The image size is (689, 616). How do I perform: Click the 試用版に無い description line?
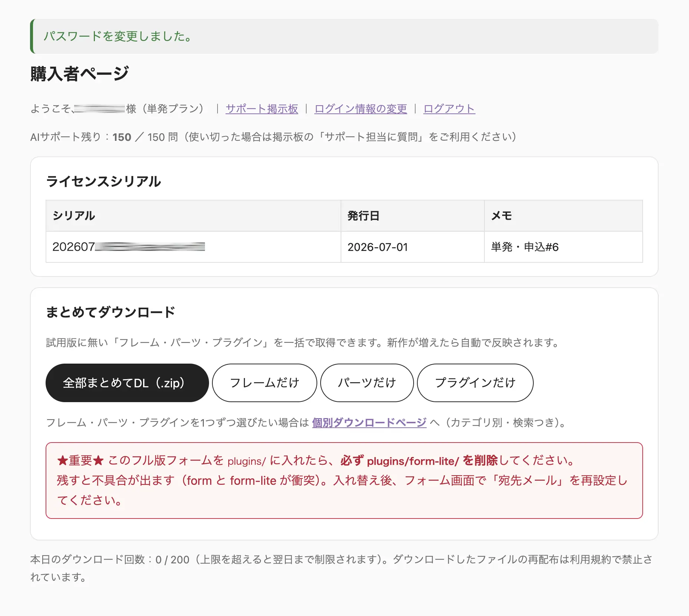(x=303, y=342)
